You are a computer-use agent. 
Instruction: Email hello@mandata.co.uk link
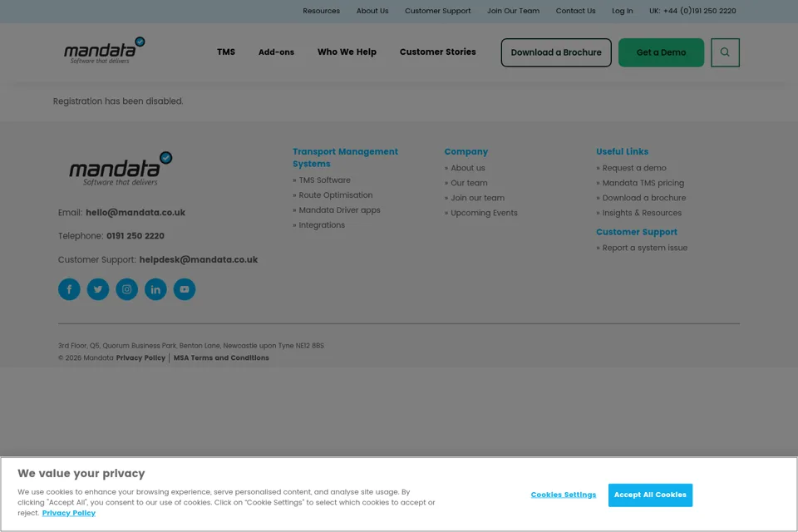[x=135, y=213]
